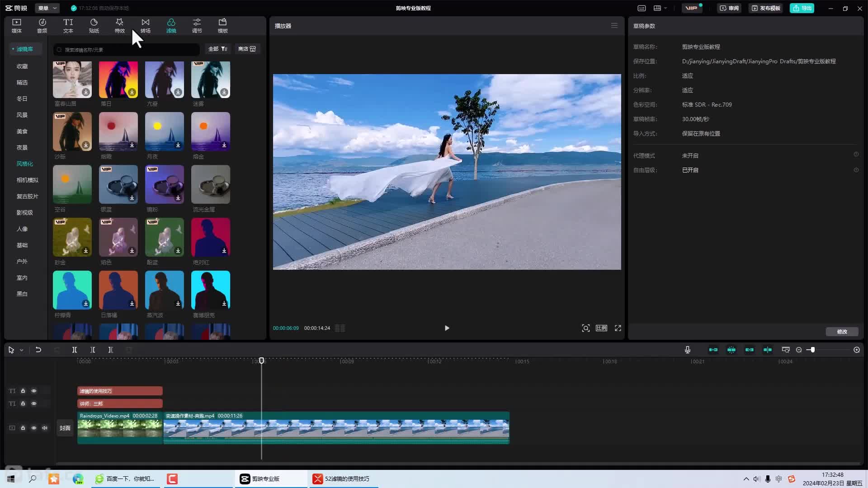868x488 pixels.
Task: Click the preview zoom-to-fit icon
Action: point(586,328)
